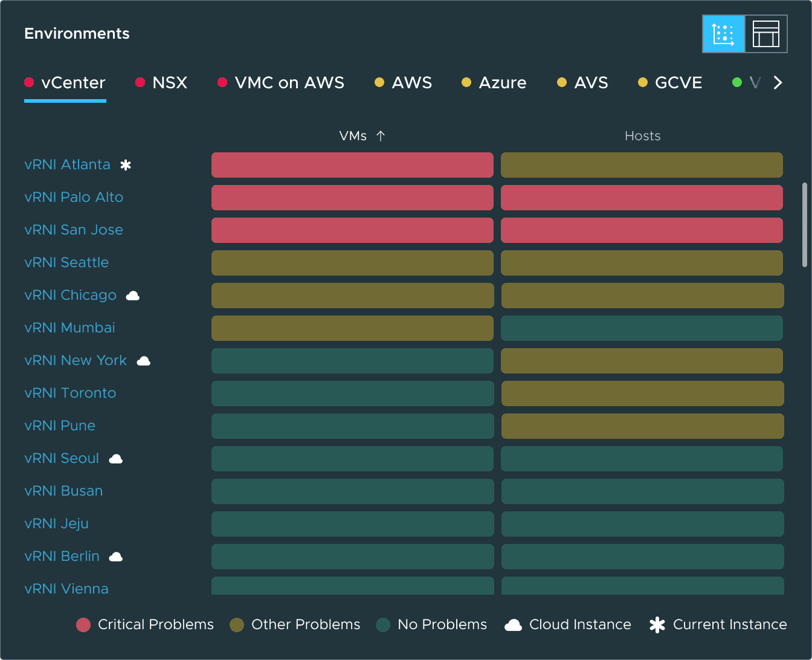Click current instance asterisk beside vRNI Atlanta
This screenshot has height=660, width=812.
pyautogui.click(x=126, y=165)
